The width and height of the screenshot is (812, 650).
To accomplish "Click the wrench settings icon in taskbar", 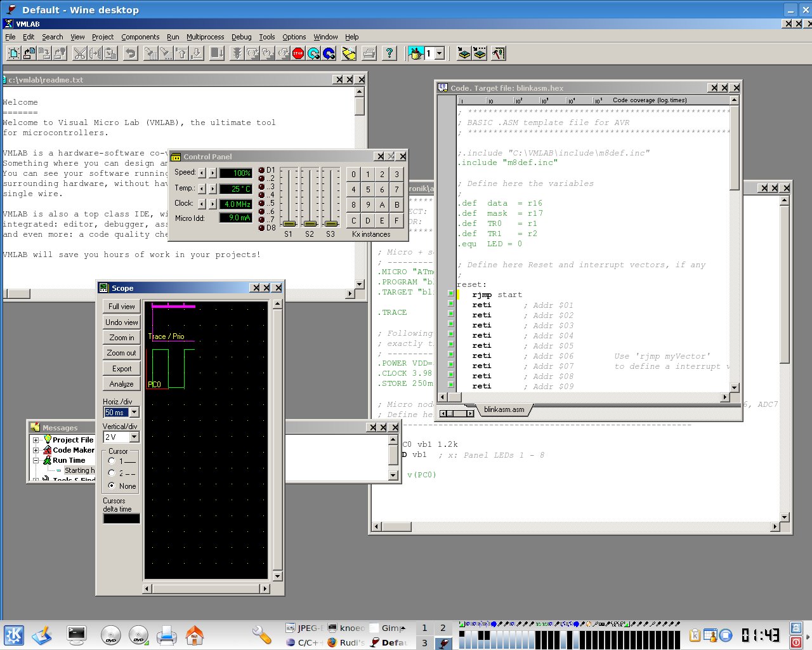I will 261,635.
